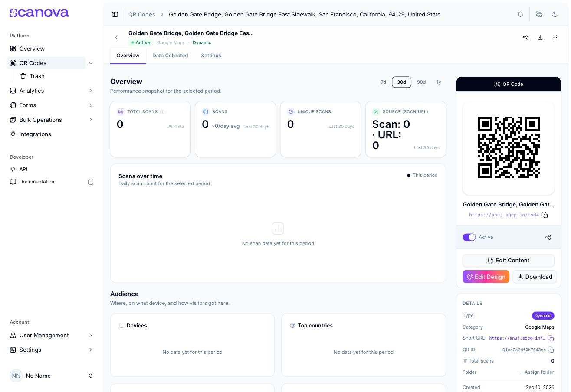Viewport: 571px width, 392px height.
Task: Open the Overview tab
Action: 128,56
